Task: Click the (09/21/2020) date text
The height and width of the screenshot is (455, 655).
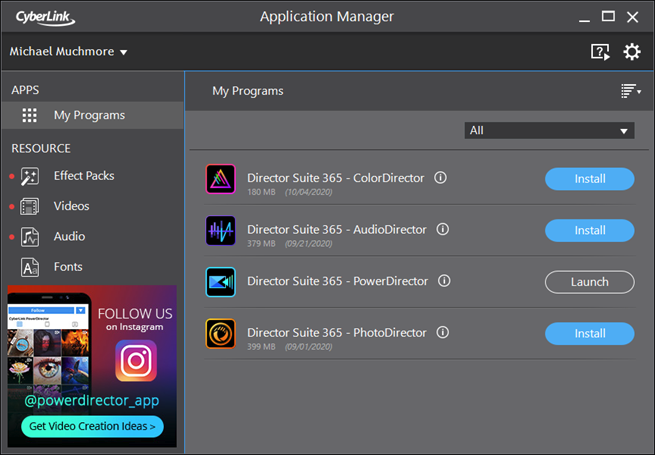Action: [x=309, y=244]
